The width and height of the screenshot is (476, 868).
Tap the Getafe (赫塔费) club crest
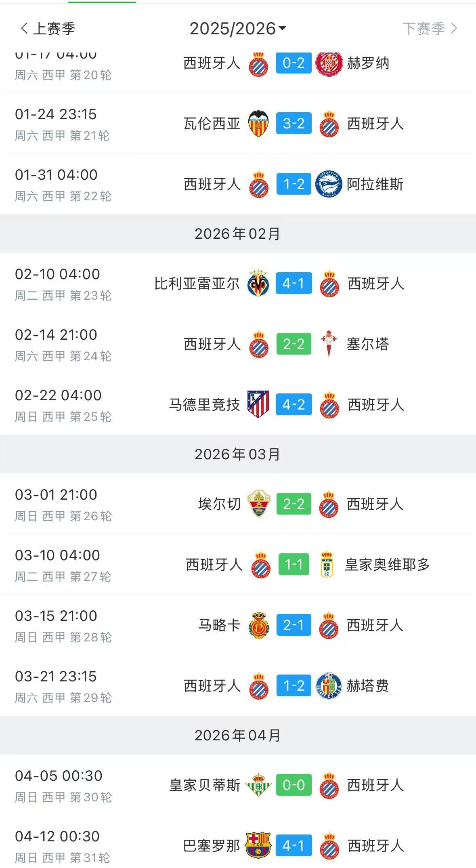(x=329, y=685)
